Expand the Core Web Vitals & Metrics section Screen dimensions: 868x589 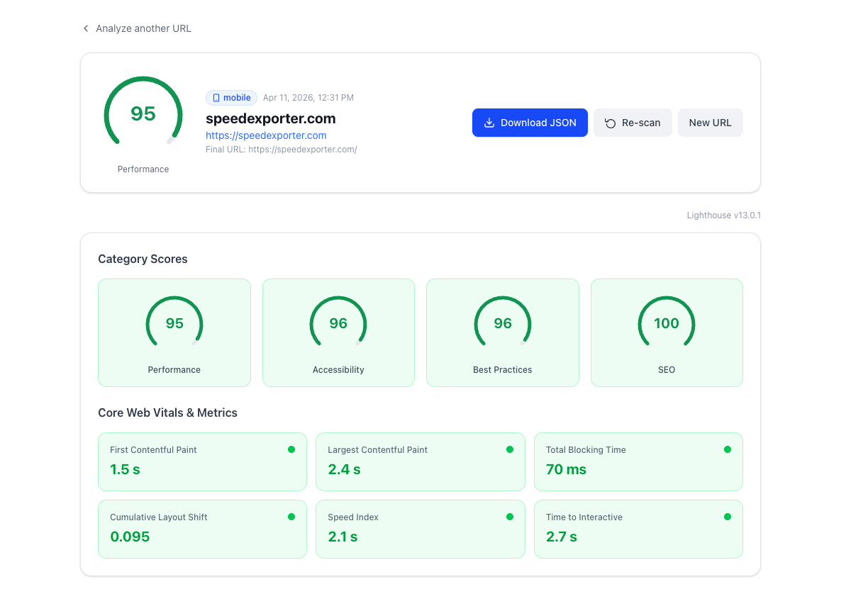point(168,413)
